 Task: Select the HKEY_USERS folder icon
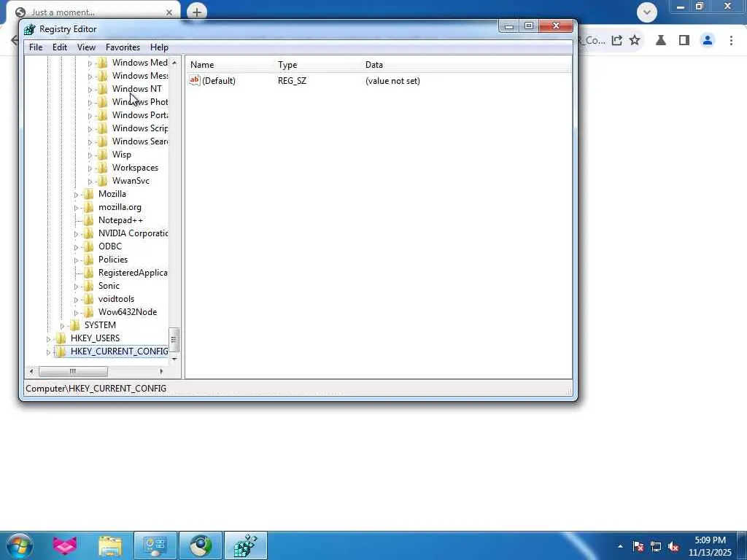61,338
